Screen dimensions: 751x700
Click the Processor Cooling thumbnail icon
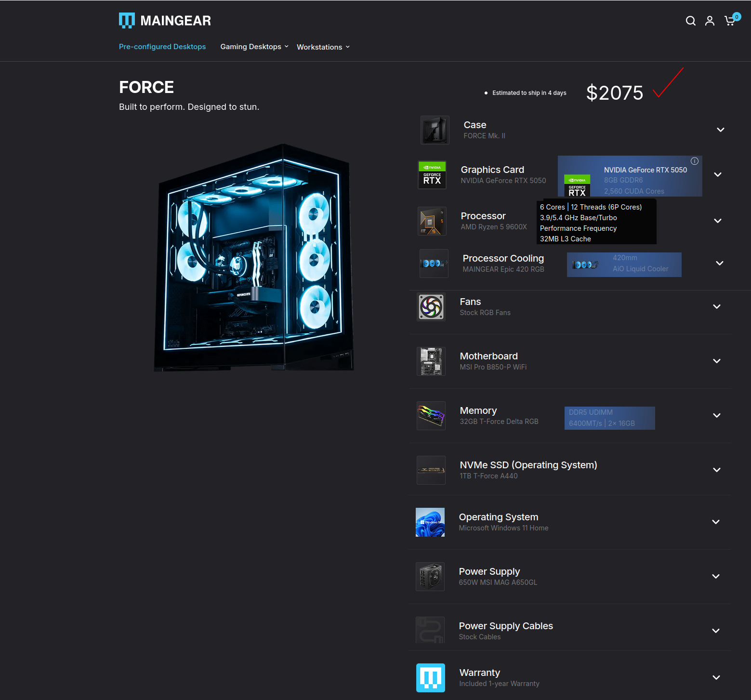[434, 264]
